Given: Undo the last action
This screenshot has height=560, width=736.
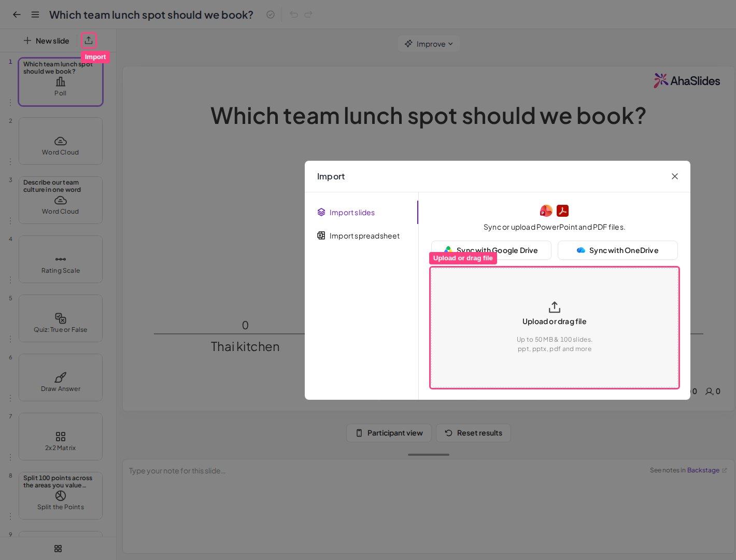Looking at the screenshot, I should [294, 15].
